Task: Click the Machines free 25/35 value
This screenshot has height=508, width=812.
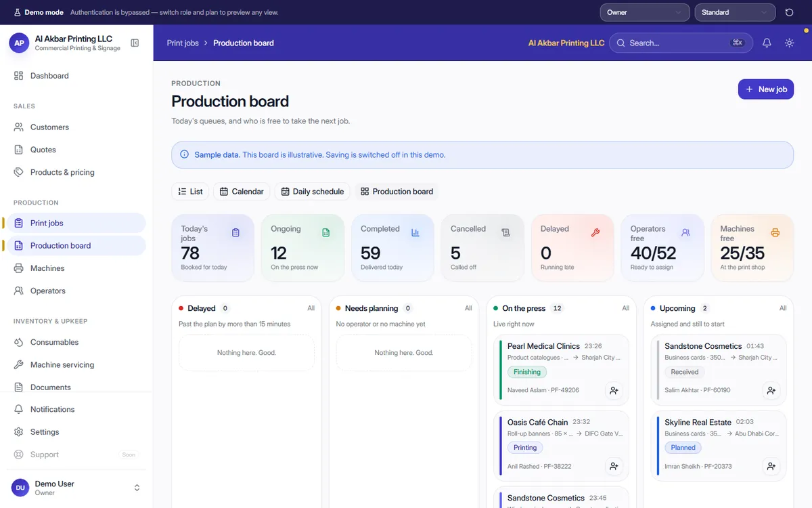Action: [x=742, y=253]
